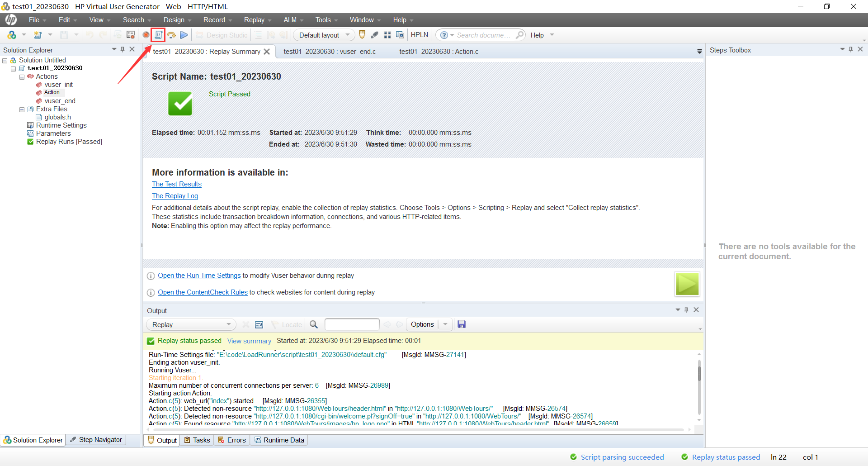
Task: Switch to the Tasks bottom tab
Action: click(x=197, y=440)
